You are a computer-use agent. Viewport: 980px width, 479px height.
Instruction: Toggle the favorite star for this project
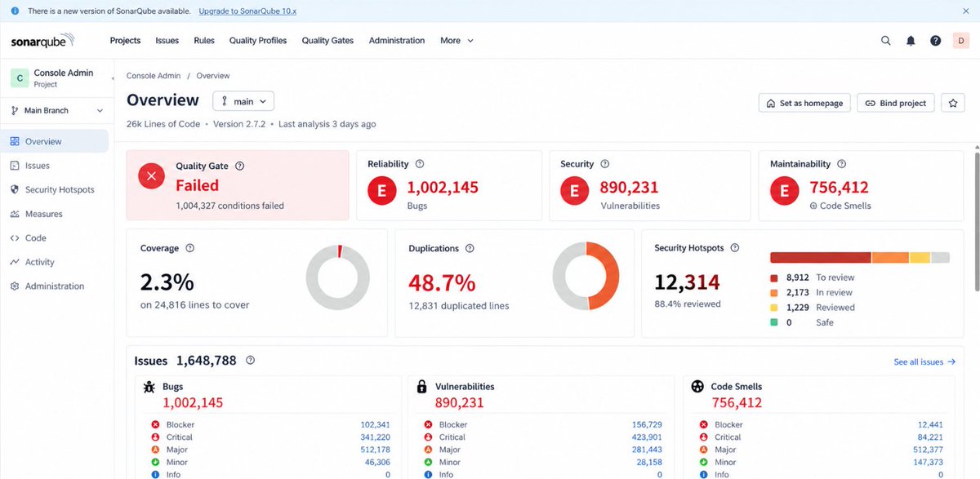point(952,104)
